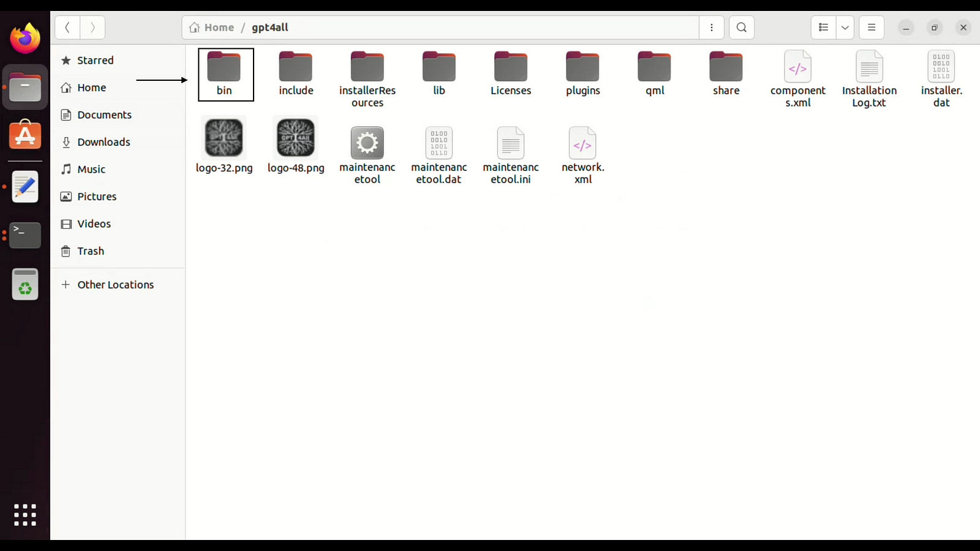Navigate back with the back arrow
Viewport: 980px width, 551px height.
(x=67, y=28)
